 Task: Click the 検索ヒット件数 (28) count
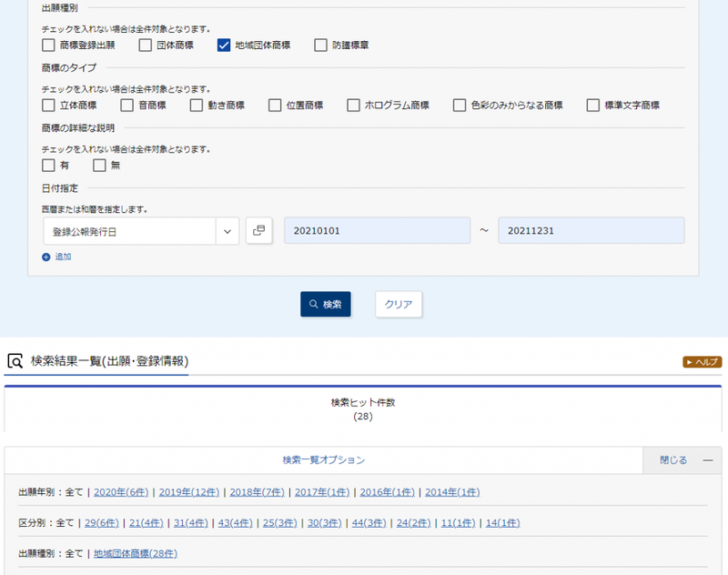tap(363, 409)
